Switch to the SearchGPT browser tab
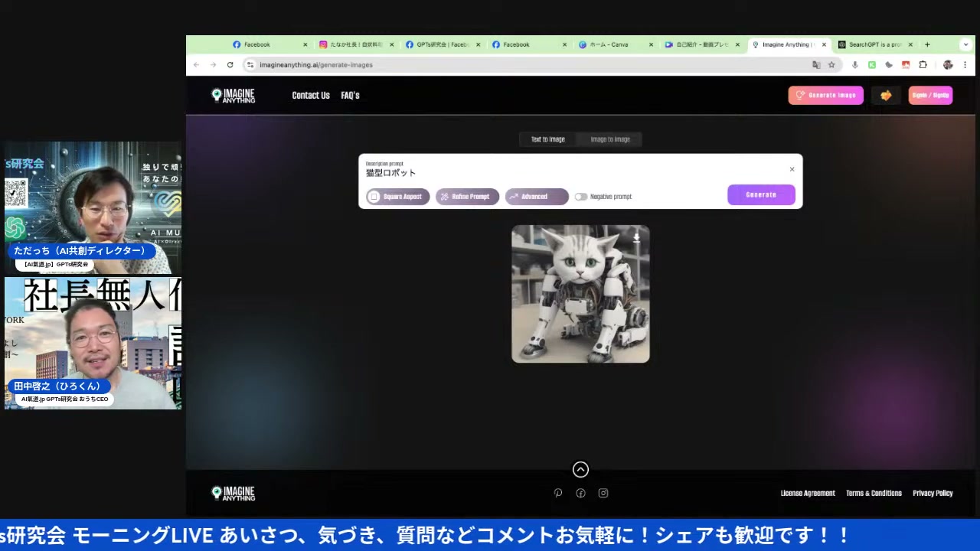This screenshot has width=980, height=551. (875, 44)
